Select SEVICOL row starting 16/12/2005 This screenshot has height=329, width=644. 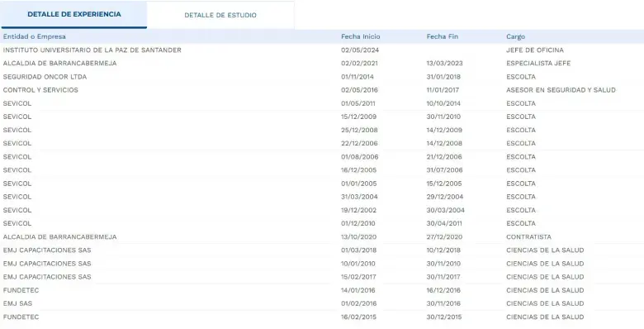pyautogui.click(x=17, y=170)
